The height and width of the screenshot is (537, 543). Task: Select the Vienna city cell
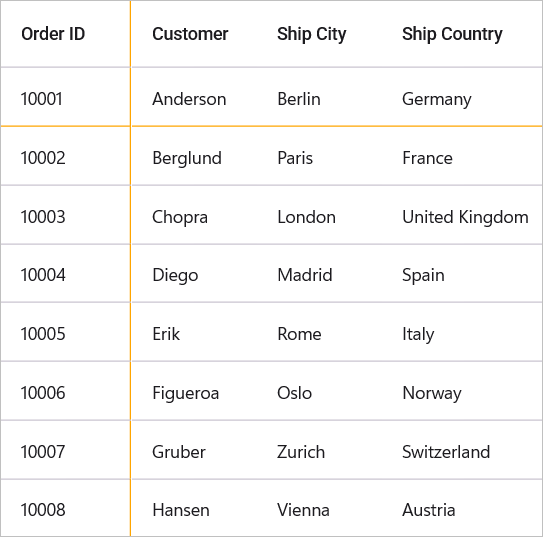coord(319,508)
